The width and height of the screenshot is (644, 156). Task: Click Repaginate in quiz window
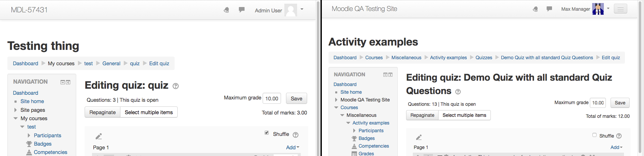103,112
